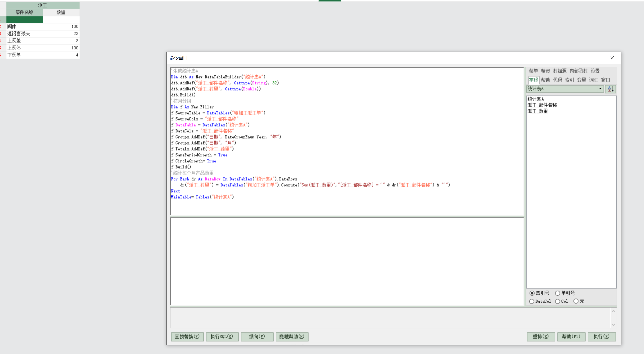
Task: Click inside the lower output text area
Action: [347, 262]
